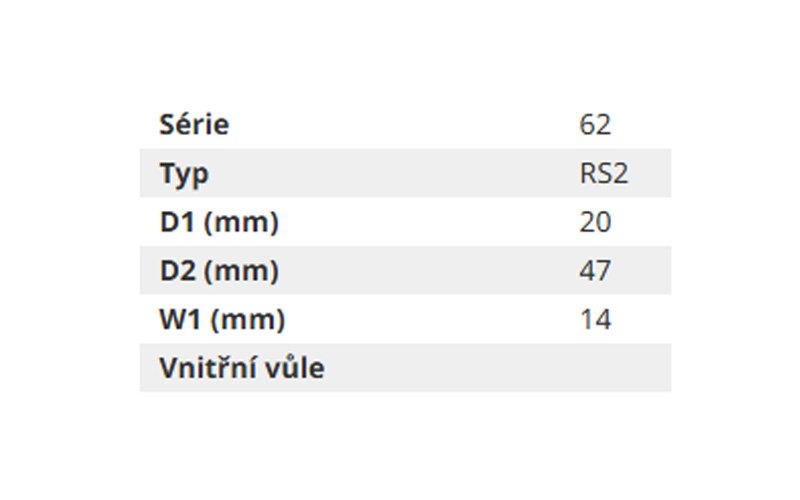This screenshot has height=500, width=800.
Task: Click the "W1" text in the table
Action: [x=180, y=320]
